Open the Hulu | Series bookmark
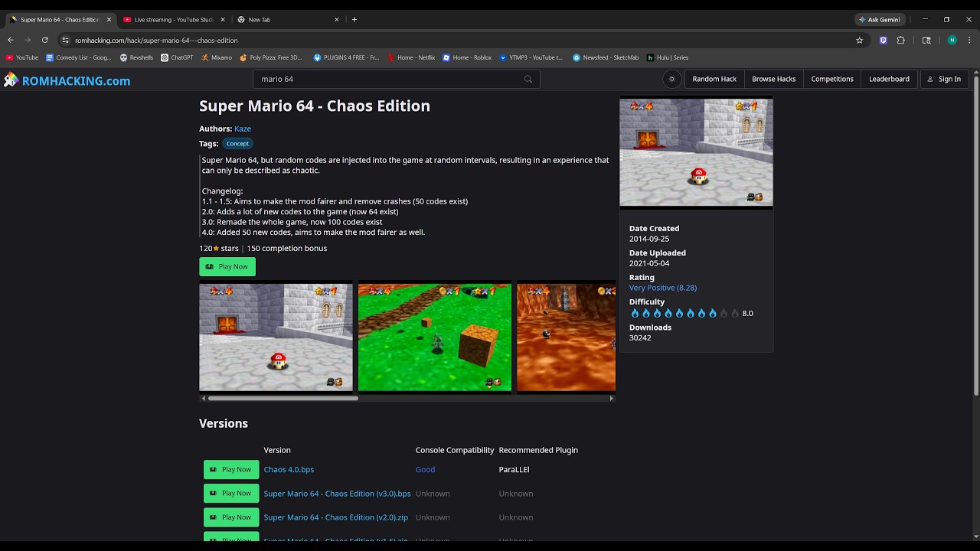 coord(668,57)
